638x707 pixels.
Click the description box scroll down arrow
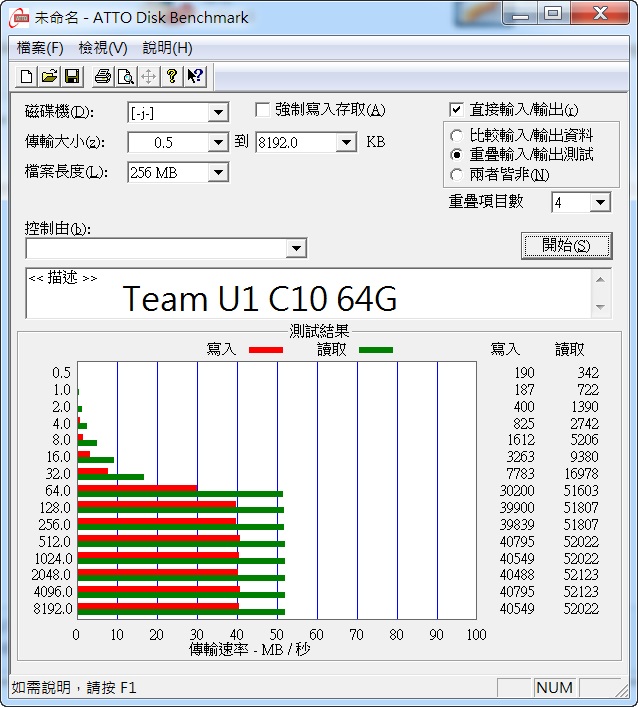click(600, 307)
